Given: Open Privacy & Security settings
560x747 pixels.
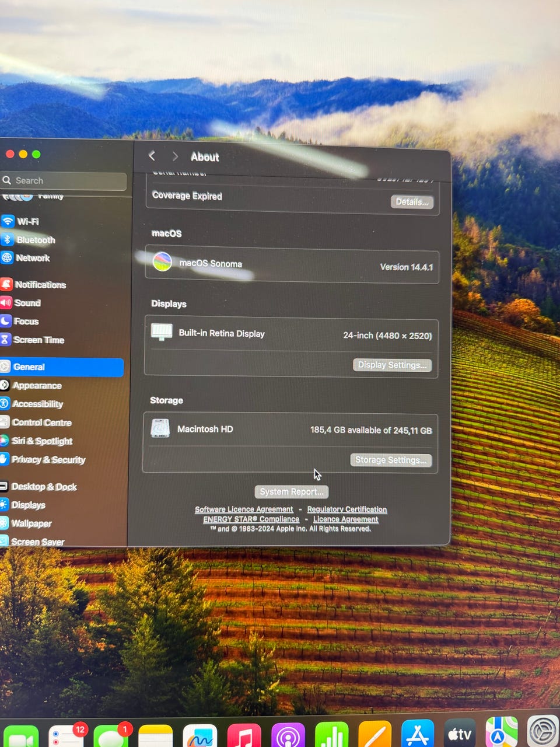Looking at the screenshot, I should pos(43,460).
